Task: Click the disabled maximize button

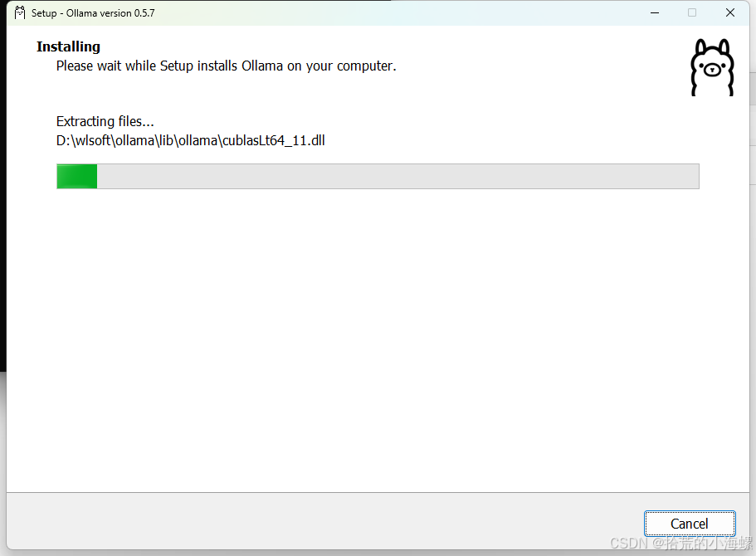Action: (x=692, y=13)
